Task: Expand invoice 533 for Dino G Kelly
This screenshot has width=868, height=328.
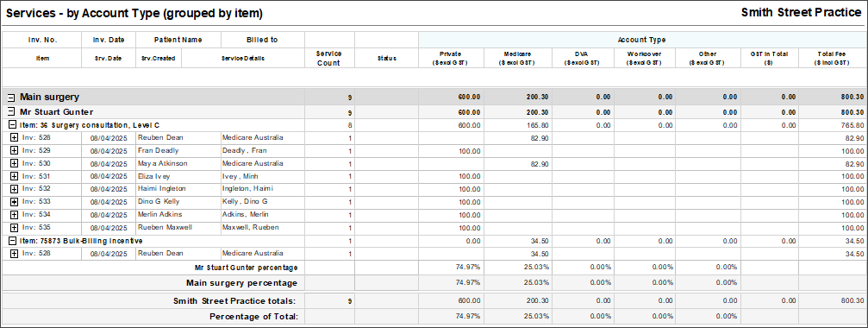Action: (15, 202)
